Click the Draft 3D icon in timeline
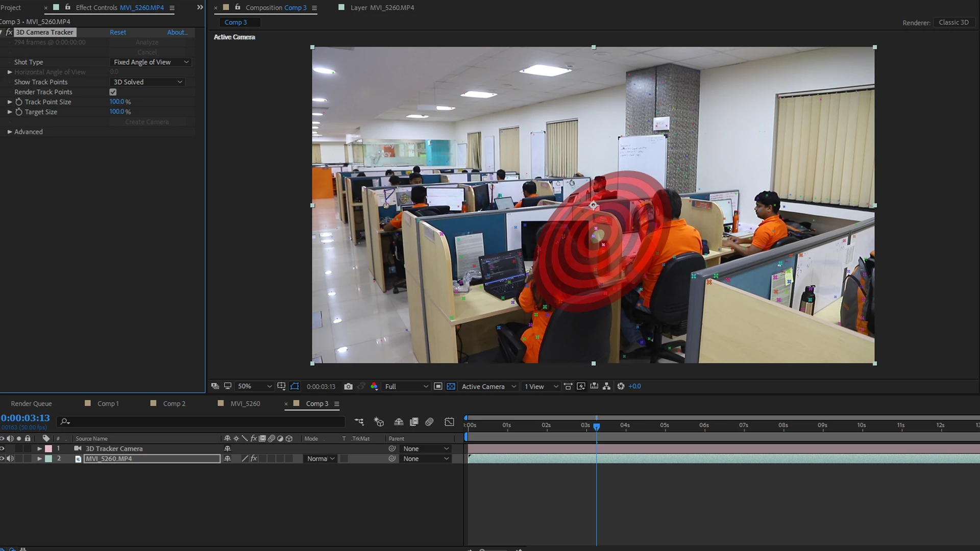This screenshot has width=980, height=551. (379, 422)
